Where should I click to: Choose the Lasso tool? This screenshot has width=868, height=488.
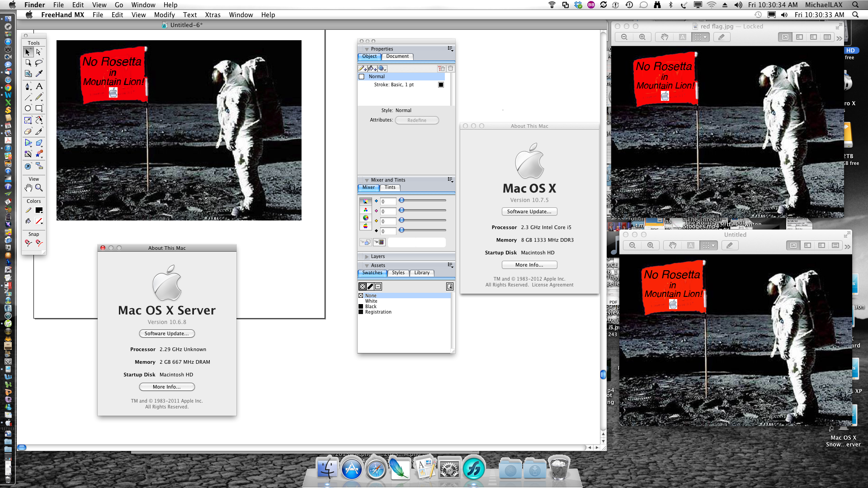39,63
